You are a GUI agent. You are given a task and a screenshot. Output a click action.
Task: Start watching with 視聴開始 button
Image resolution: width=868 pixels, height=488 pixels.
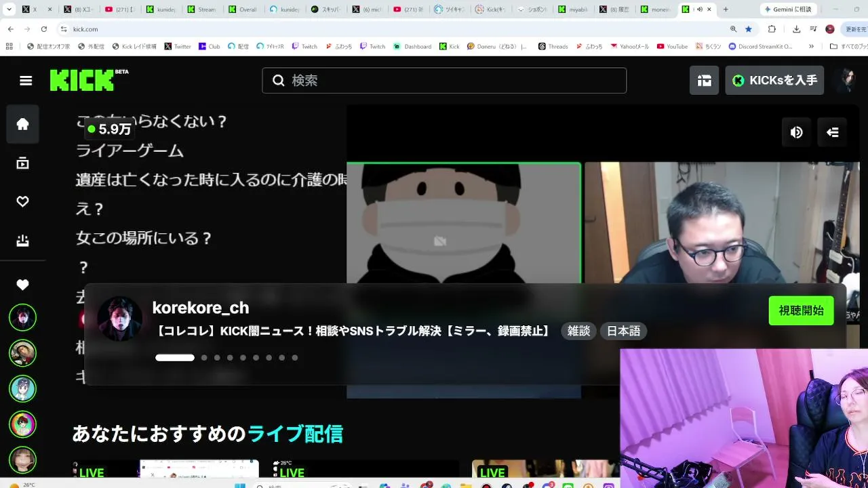tap(801, 310)
